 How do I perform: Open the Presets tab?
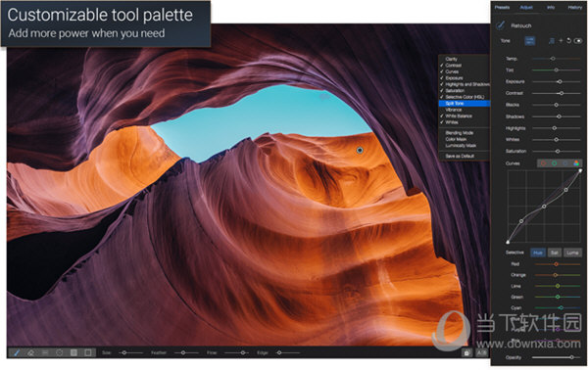502,7
